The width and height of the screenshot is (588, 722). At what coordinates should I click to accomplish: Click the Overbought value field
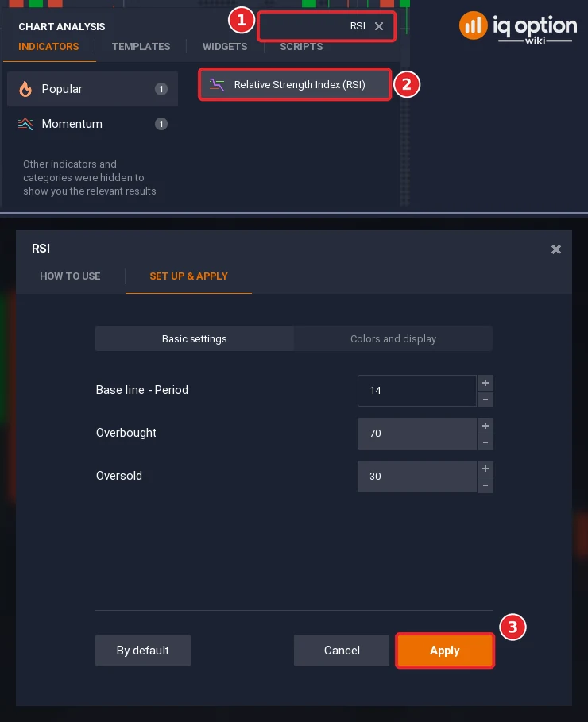pos(417,434)
